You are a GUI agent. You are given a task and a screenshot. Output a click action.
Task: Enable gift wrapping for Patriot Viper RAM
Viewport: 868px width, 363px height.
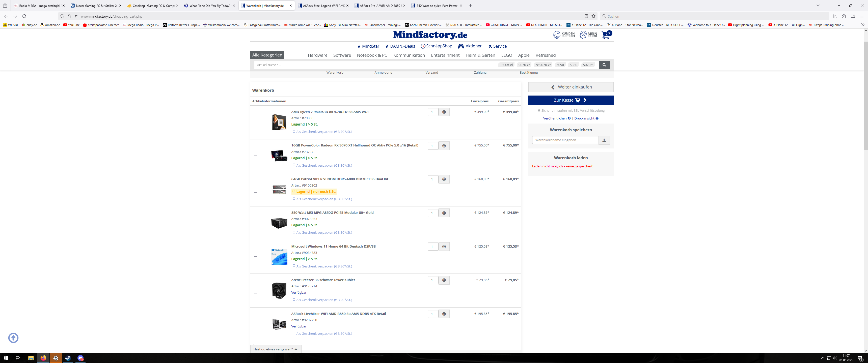click(x=294, y=199)
